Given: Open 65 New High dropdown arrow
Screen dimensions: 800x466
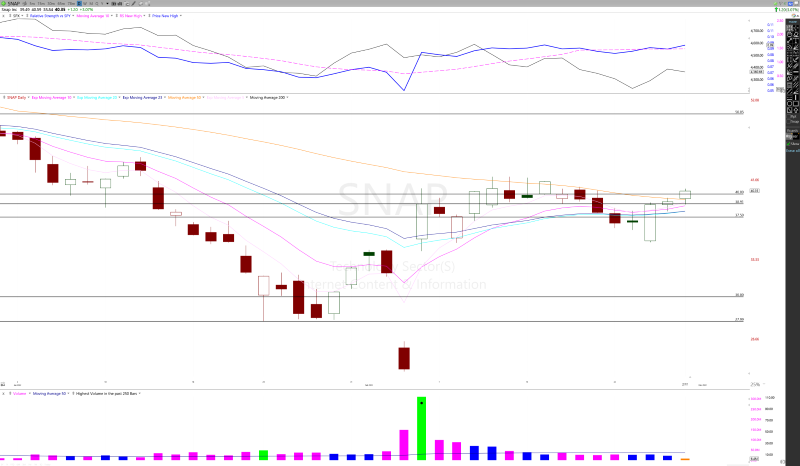Looking at the screenshot, I should (x=144, y=16).
